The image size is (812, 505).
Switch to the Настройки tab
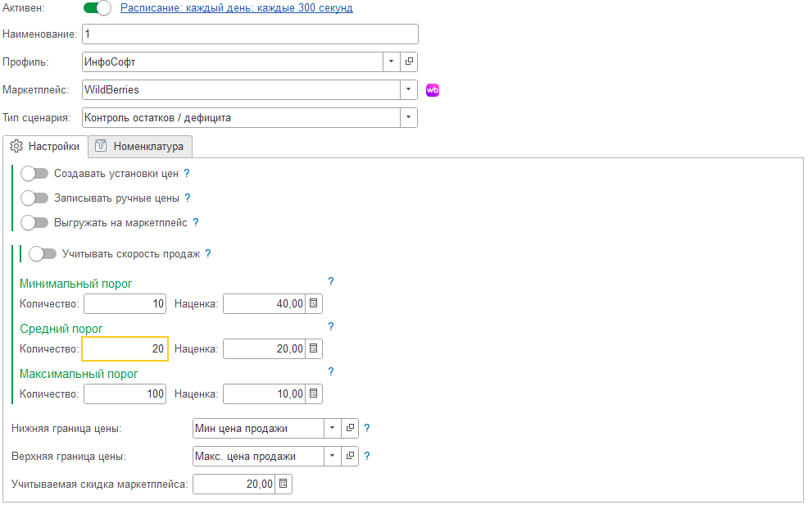46,147
